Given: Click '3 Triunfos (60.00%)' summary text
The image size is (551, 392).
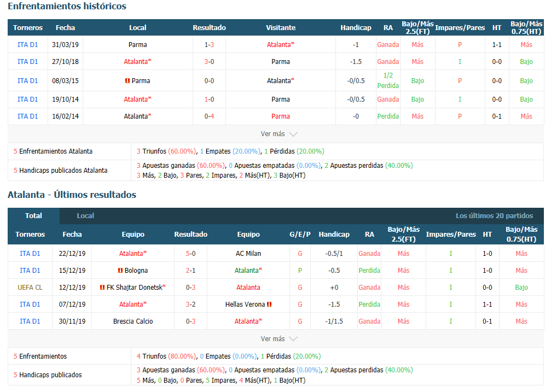Looking at the screenshot, I should click(x=166, y=151).
